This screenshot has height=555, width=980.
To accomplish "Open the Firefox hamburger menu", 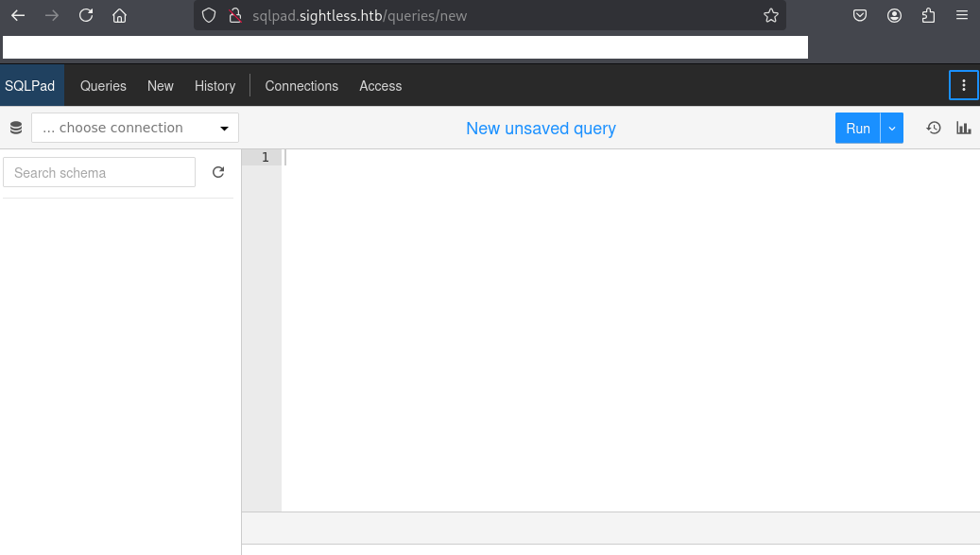I will click(962, 15).
